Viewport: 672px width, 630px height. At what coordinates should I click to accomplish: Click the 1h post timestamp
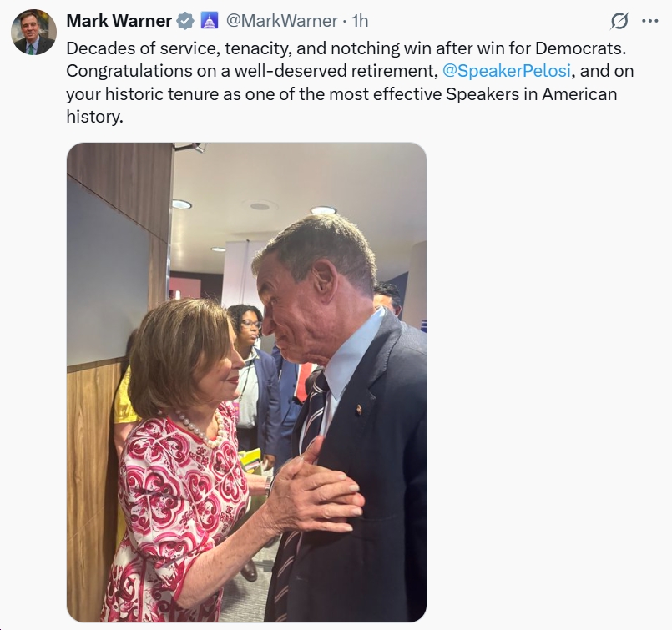click(x=360, y=21)
